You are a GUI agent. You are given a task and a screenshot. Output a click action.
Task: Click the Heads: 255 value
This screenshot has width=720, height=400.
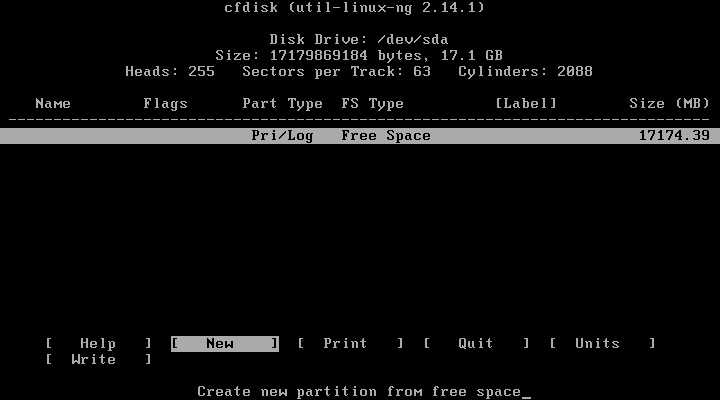tap(170, 72)
